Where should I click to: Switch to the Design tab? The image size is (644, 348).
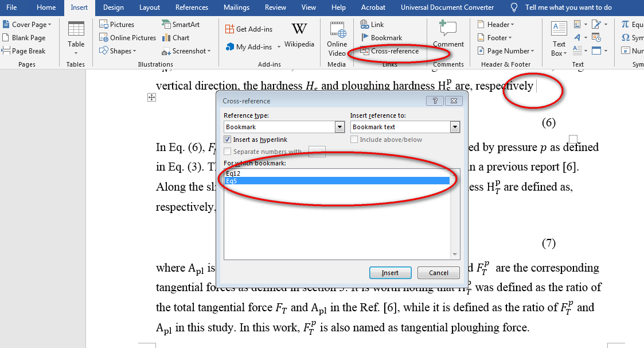[x=114, y=7]
